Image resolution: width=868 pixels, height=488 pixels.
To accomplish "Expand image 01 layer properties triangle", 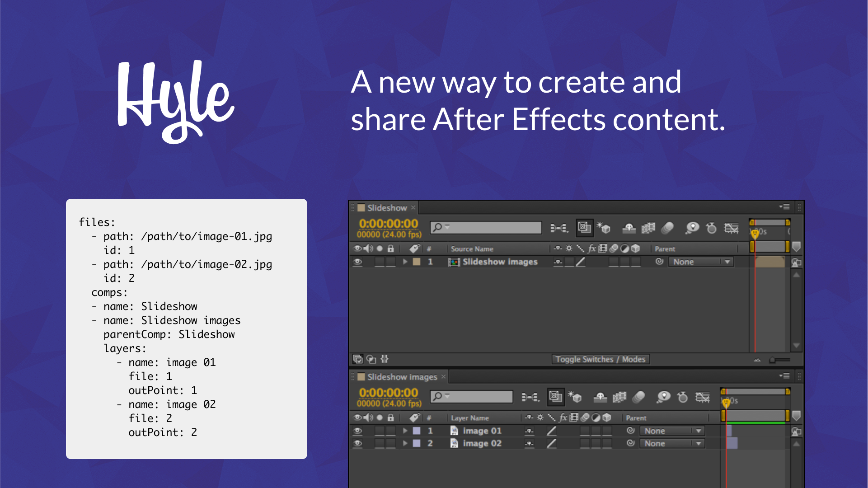I will point(405,431).
